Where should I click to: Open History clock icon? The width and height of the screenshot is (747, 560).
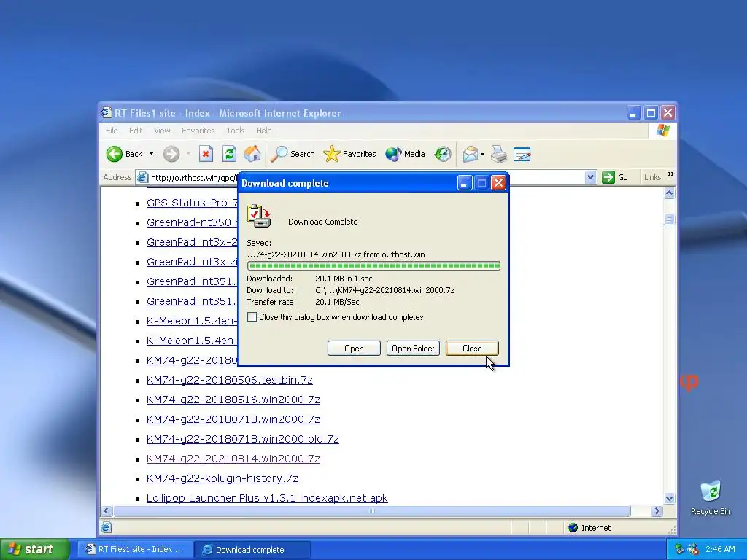click(443, 154)
